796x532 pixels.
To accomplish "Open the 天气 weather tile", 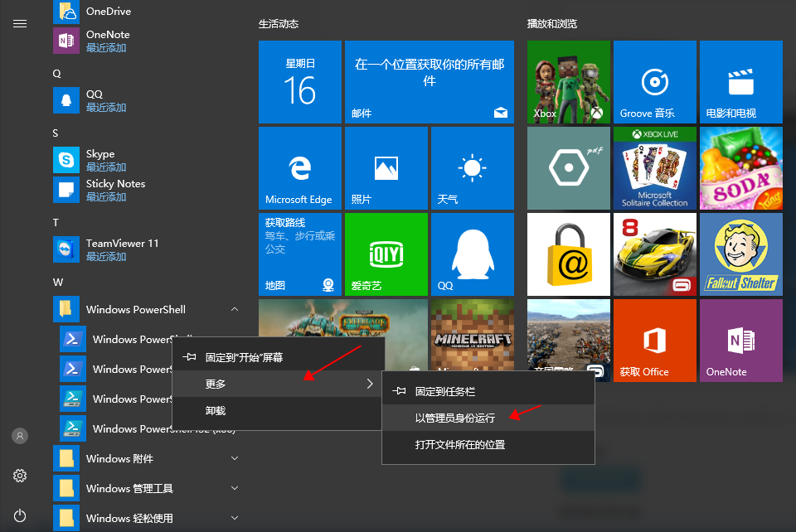I will [473, 168].
